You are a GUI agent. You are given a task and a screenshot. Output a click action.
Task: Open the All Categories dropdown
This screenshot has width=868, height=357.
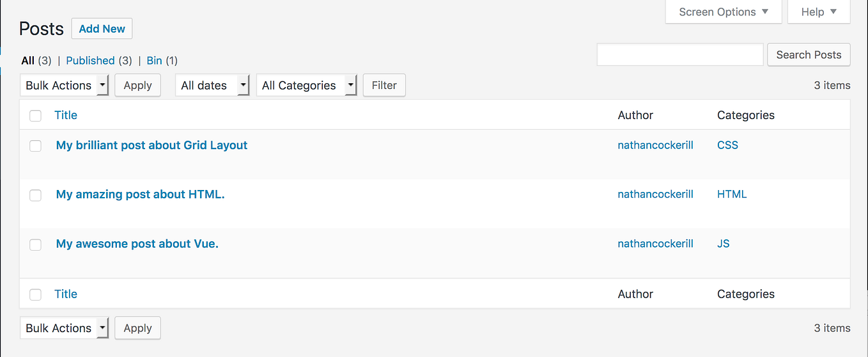point(306,86)
